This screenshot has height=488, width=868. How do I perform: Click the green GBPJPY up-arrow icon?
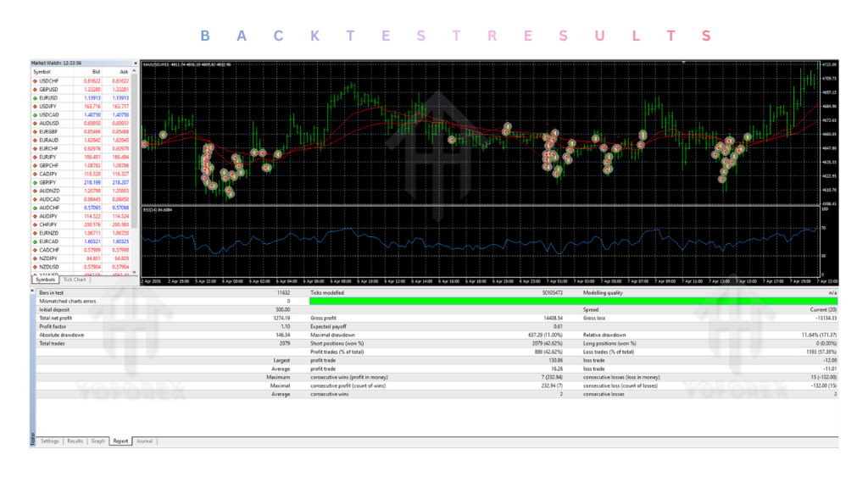click(x=36, y=183)
